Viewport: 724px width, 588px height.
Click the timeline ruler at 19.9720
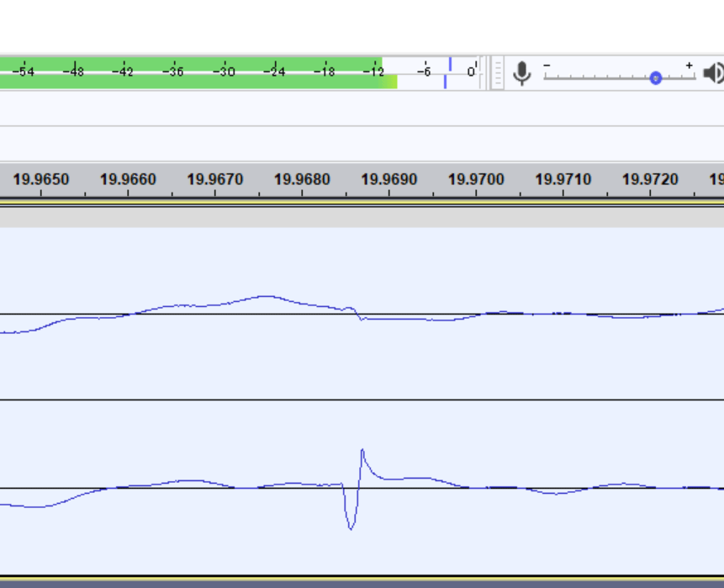[x=650, y=180]
